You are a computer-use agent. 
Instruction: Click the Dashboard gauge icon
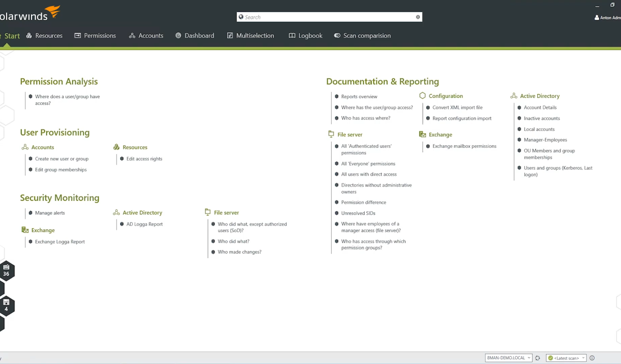[x=178, y=36]
